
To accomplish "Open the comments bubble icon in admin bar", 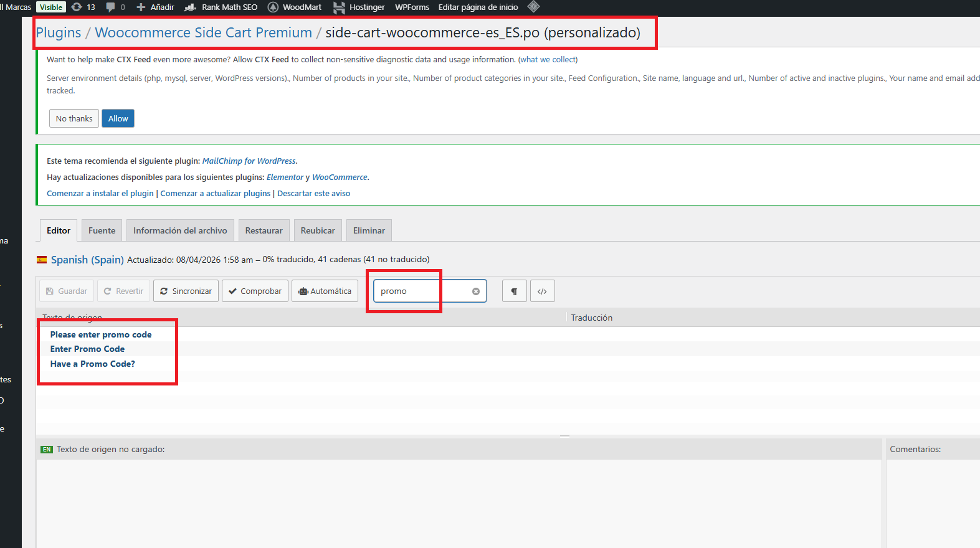I will pyautogui.click(x=115, y=7).
